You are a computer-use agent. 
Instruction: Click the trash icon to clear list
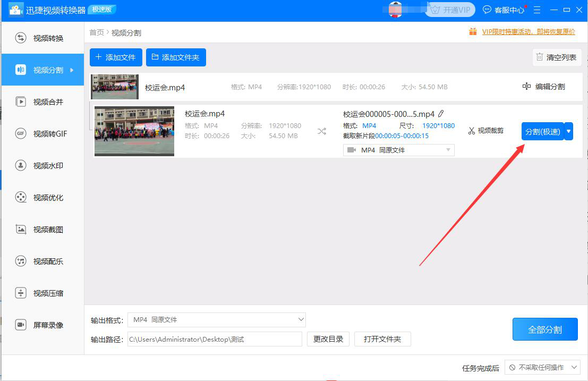540,57
